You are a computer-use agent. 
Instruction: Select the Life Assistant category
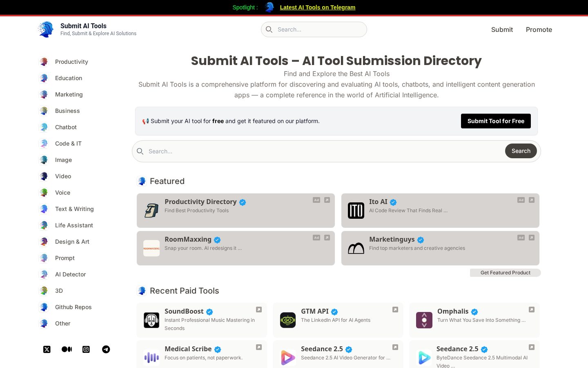pyautogui.click(x=74, y=225)
